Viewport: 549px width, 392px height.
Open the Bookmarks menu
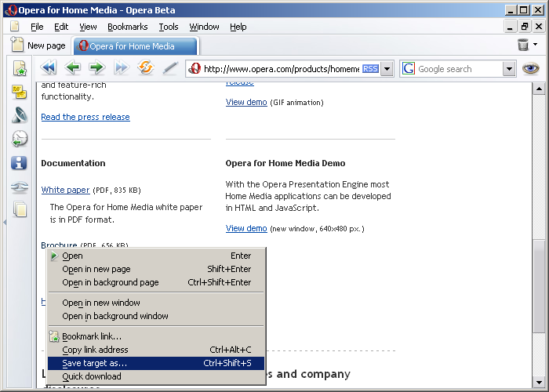tap(127, 27)
